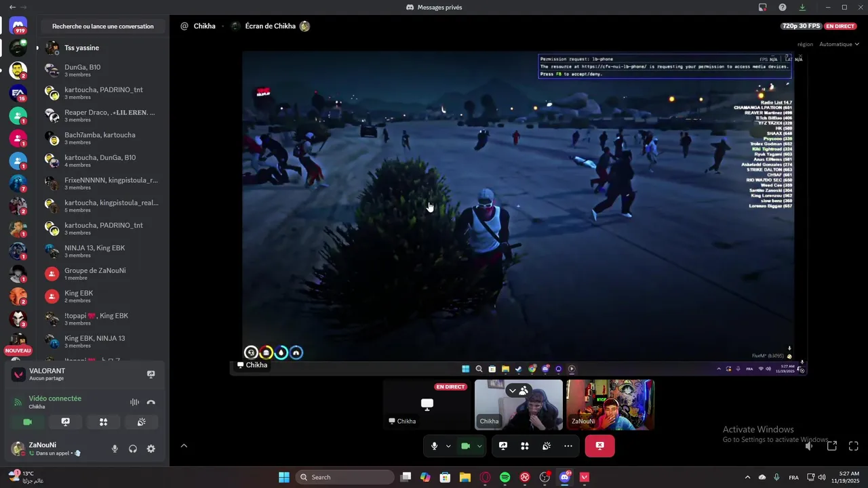Start activity from call control bar

pos(525,446)
